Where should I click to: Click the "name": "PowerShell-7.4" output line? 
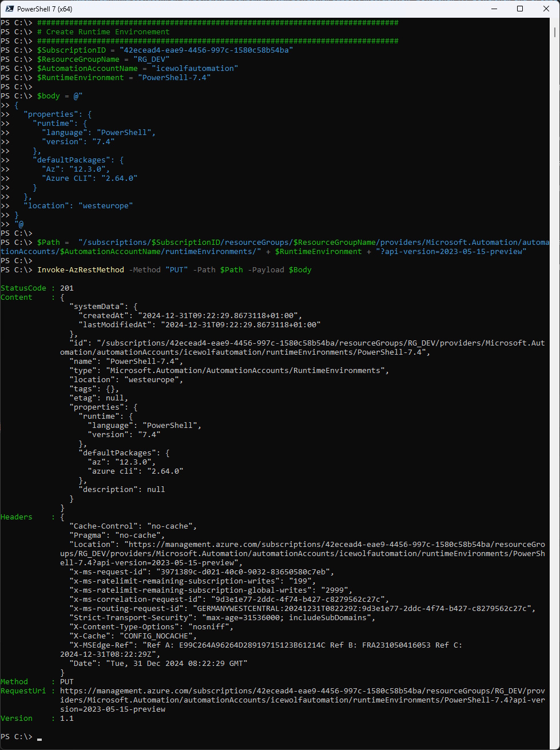pyautogui.click(x=126, y=362)
